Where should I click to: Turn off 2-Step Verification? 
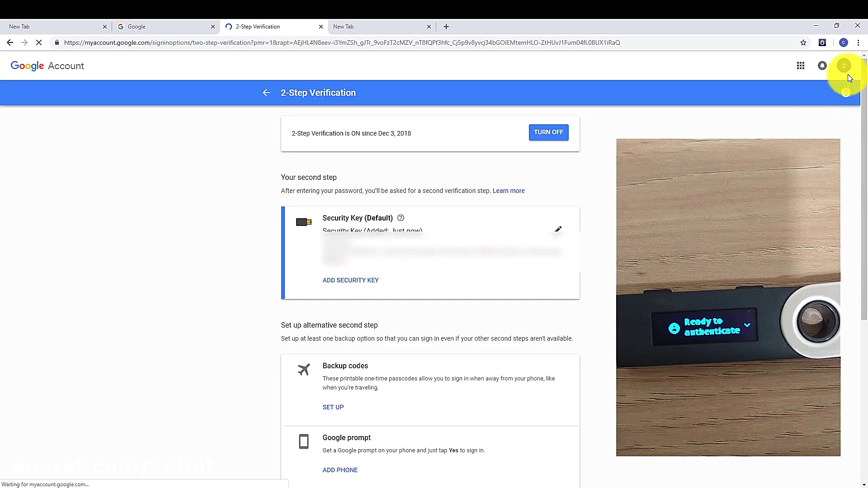coord(548,132)
